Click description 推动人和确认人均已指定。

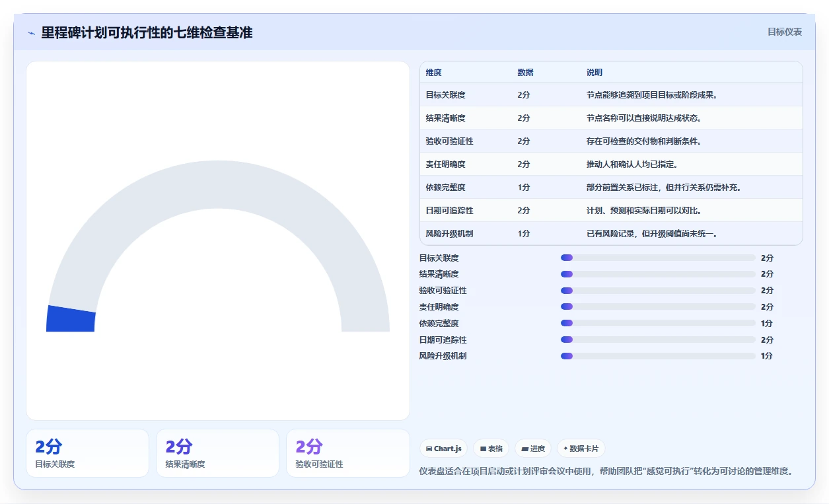[632, 164]
